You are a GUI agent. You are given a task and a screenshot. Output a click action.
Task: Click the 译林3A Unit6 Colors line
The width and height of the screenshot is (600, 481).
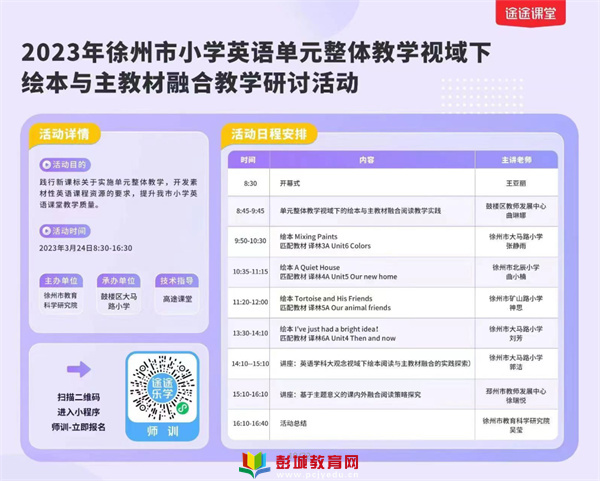point(325,246)
